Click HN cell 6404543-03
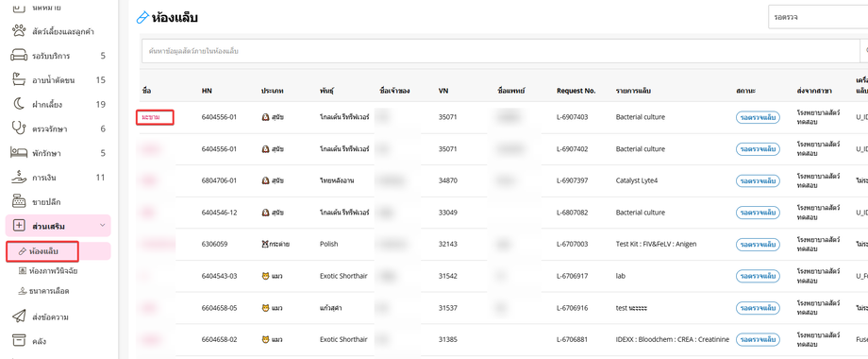The width and height of the screenshot is (868, 359). [219, 275]
